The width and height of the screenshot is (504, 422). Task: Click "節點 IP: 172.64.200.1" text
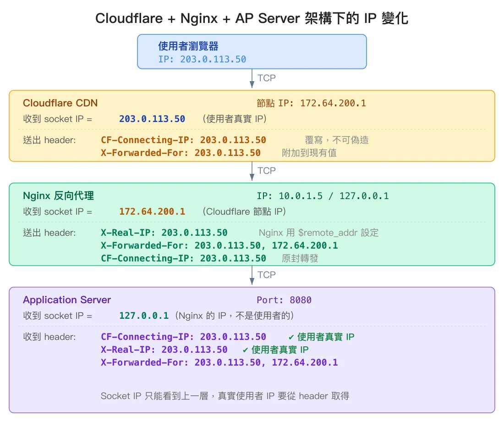pyautogui.click(x=311, y=103)
